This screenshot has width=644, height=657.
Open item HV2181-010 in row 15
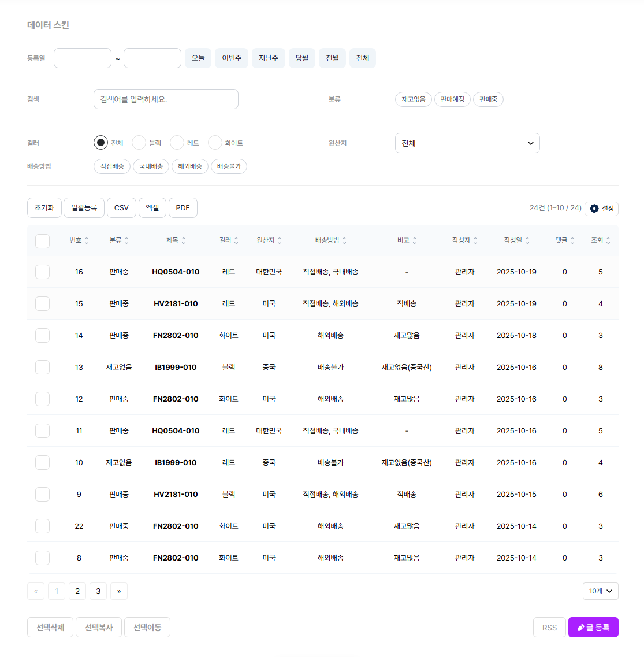tap(176, 304)
